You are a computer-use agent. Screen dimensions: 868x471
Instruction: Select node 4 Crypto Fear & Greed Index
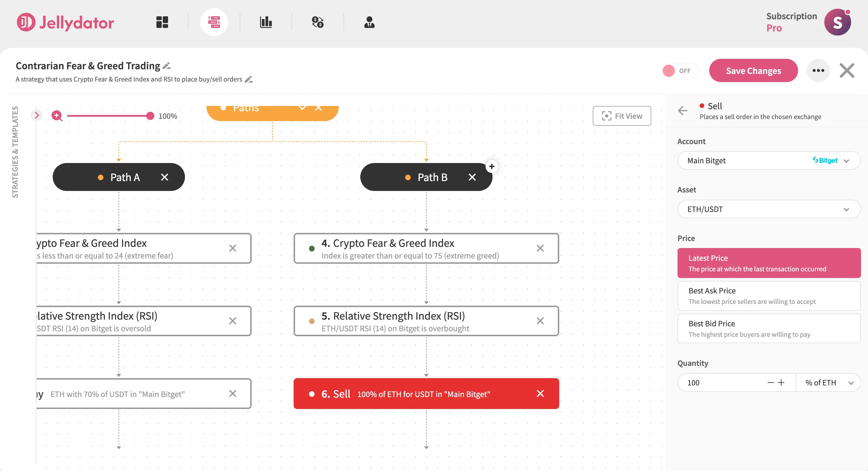click(426, 248)
